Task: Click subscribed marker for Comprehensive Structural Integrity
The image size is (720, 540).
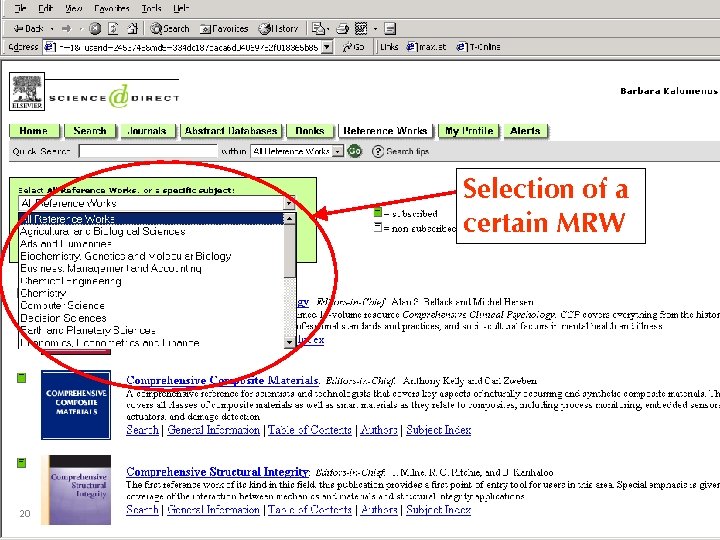Action: coord(21,463)
